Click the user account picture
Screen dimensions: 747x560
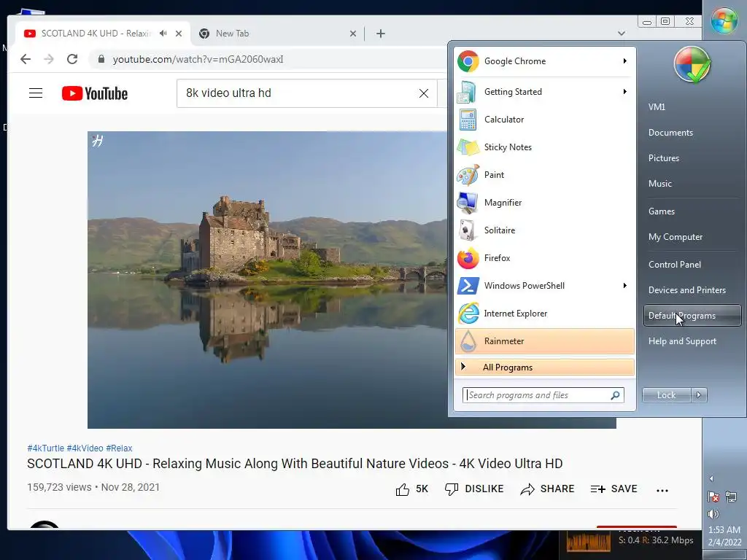click(x=692, y=65)
